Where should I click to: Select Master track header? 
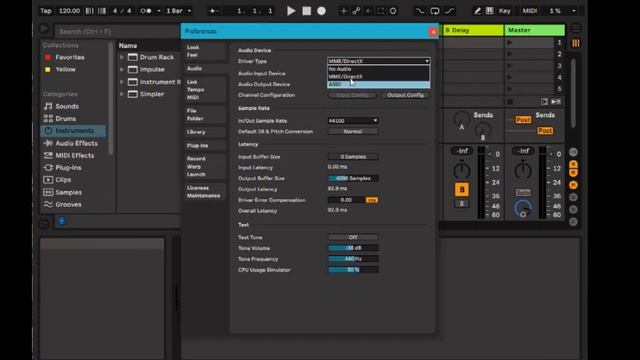pyautogui.click(x=534, y=30)
